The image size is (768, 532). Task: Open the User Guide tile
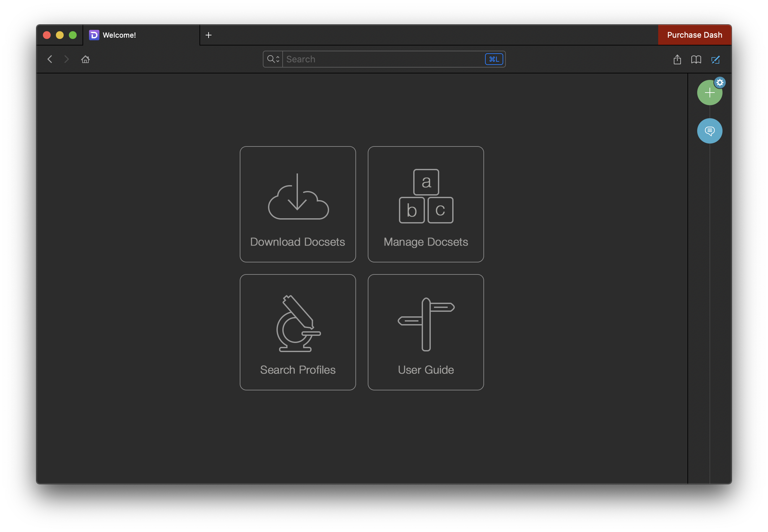(x=426, y=332)
